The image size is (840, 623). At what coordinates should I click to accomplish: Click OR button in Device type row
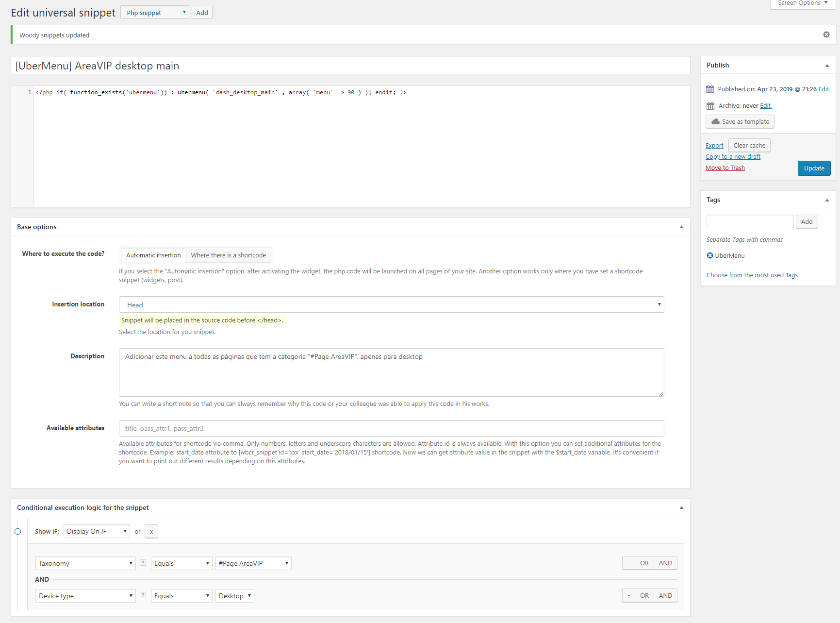[644, 595]
